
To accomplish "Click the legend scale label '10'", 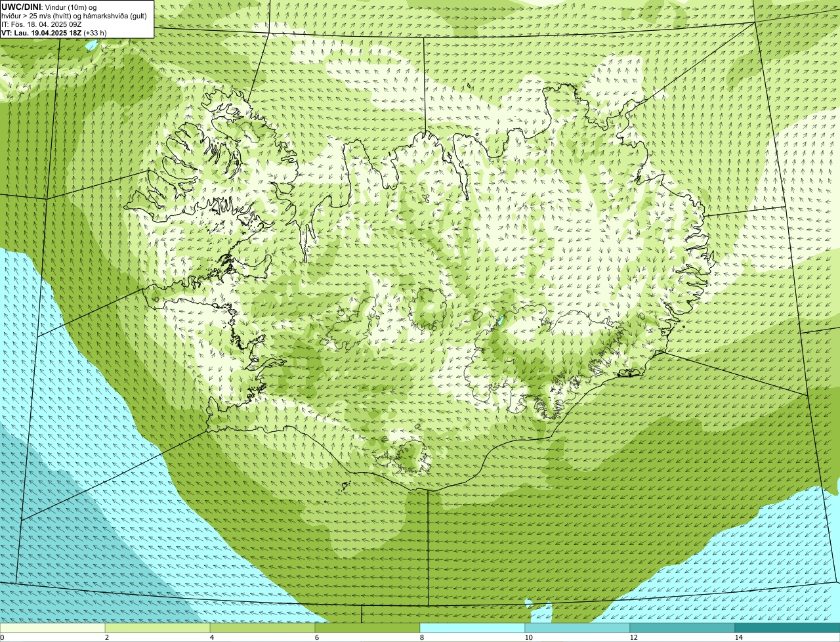I will click(528, 637).
